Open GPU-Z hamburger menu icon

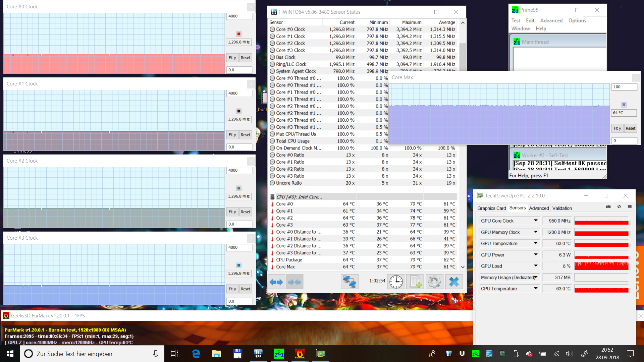tap(630, 207)
